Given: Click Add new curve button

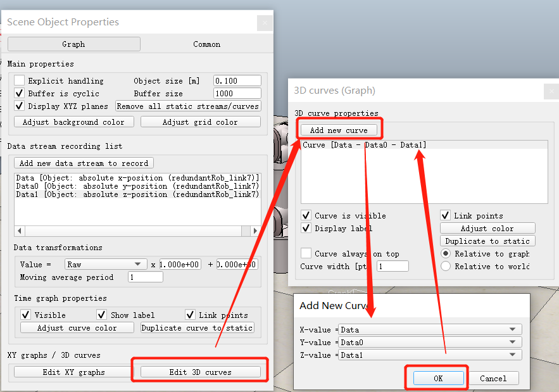Looking at the screenshot, I should 339,130.
